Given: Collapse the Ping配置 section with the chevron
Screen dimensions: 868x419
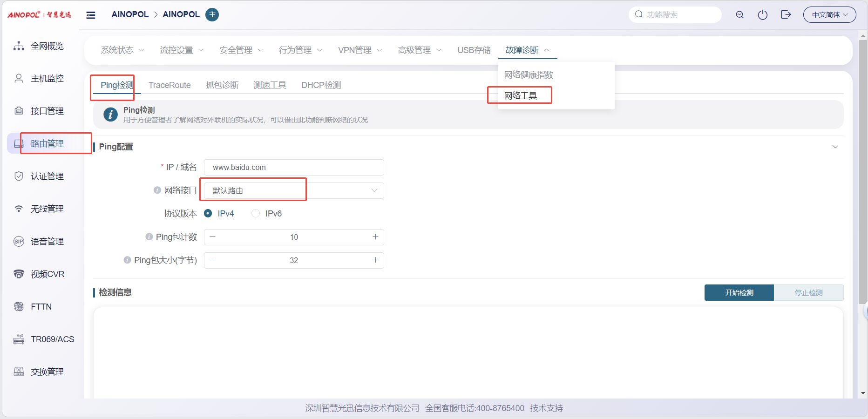Looking at the screenshot, I should [x=835, y=147].
